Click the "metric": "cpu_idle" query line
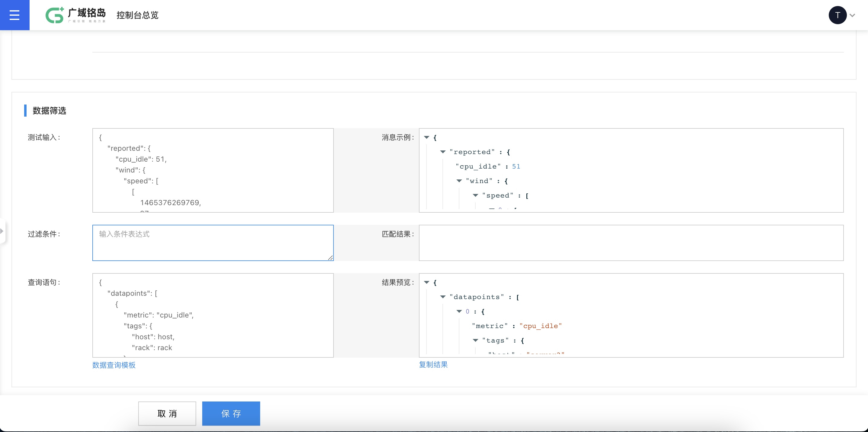The width and height of the screenshot is (868, 432). (159, 315)
